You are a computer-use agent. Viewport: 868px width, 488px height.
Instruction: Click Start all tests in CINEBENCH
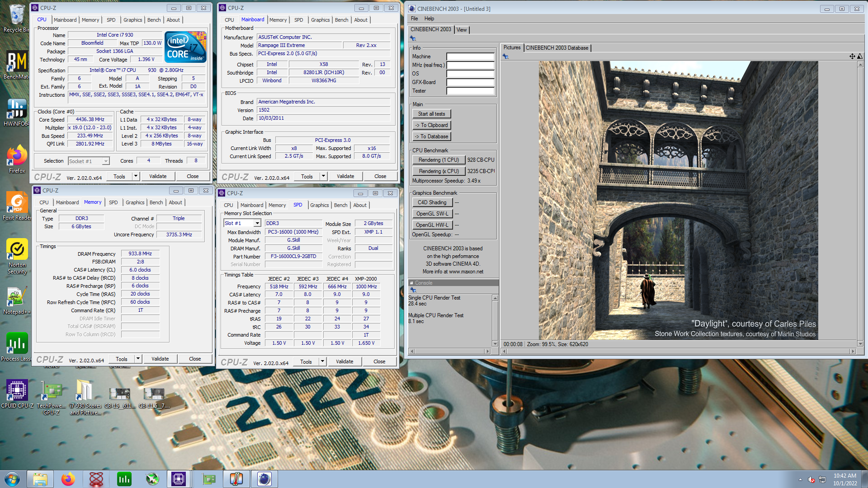pos(431,114)
